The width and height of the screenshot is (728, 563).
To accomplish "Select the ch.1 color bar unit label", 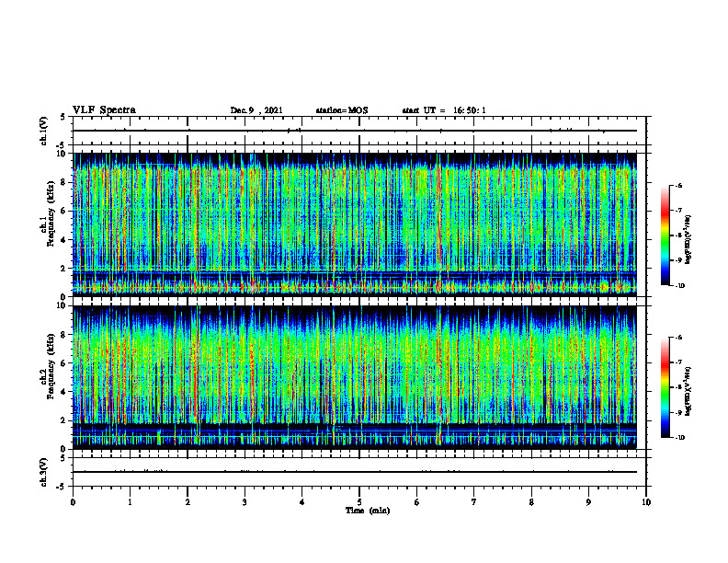I will (x=688, y=240).
